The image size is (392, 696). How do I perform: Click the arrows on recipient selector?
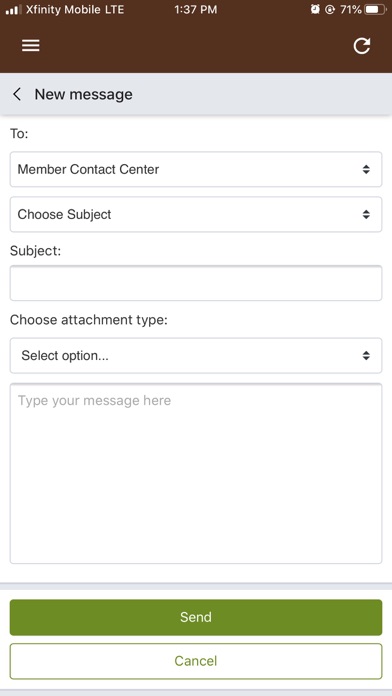click(x=366, y=169)
